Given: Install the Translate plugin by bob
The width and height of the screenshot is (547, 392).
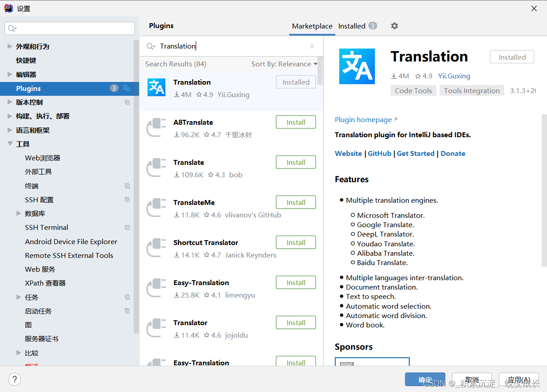Looking at the screenshot, I should point(296,162).
